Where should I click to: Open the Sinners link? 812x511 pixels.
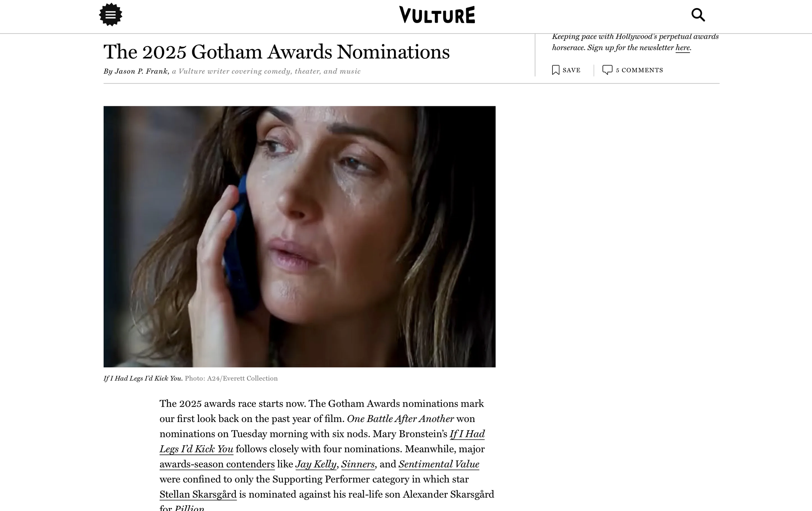tap(358, 464)
